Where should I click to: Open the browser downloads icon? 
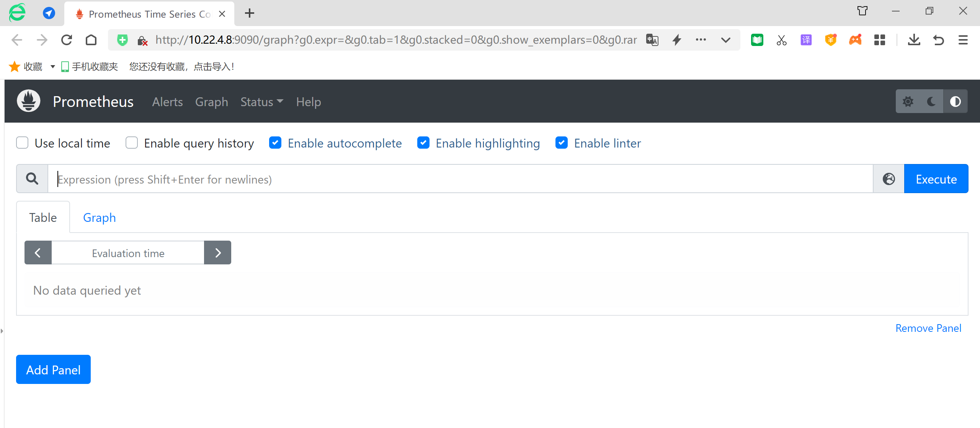(914, 40)
